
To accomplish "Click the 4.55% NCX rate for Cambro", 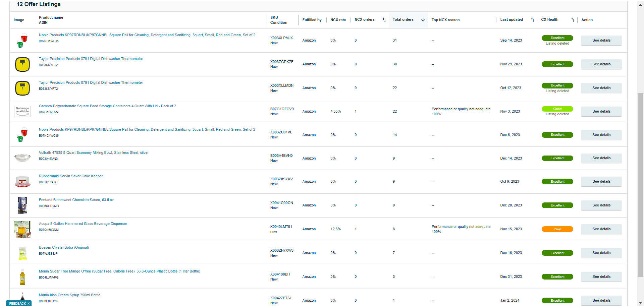I will (336, 112).
